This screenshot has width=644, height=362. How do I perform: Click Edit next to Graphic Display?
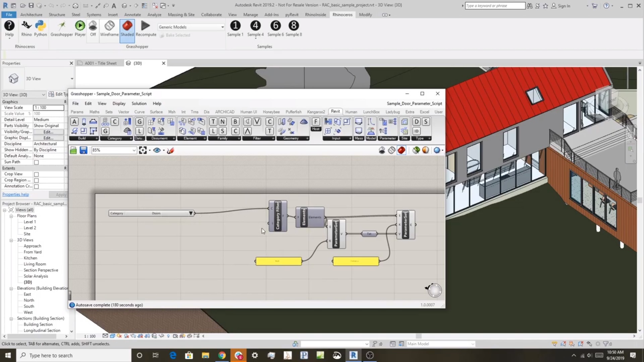(48, 138)
